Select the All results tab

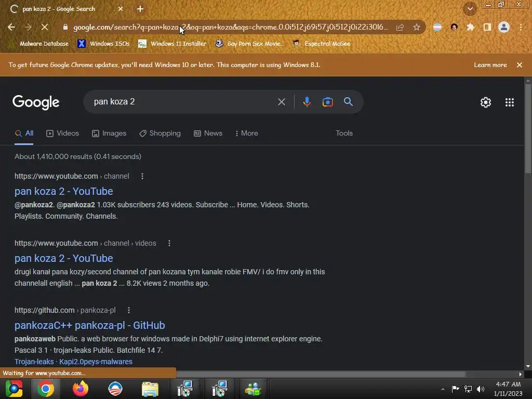(x=24, y=134)
